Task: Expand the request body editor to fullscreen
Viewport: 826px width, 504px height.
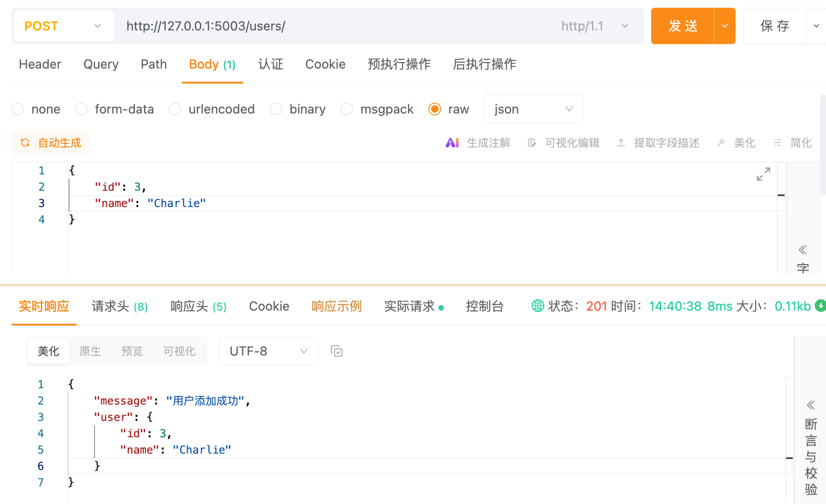Action: pos(763,174)
